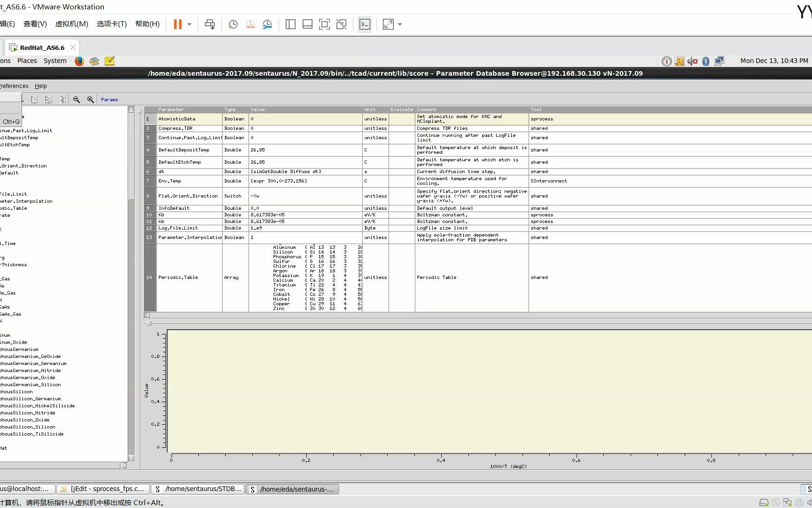Viewport: 812px width, 508px height.
Task: Click the Value column header
Action: click(305, 109)
